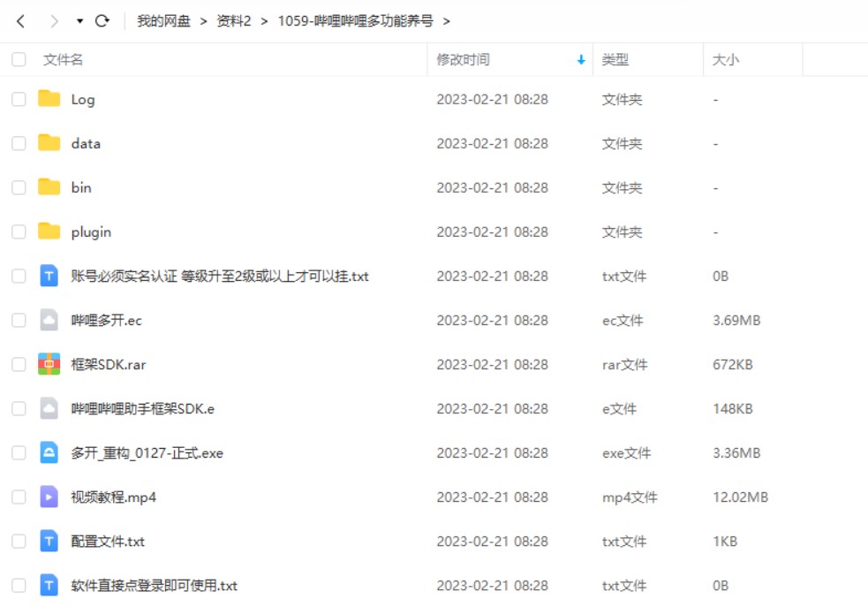The image size is (868, 607).
Task: Tick checkbox for bin folder
Action: (19, 187)
